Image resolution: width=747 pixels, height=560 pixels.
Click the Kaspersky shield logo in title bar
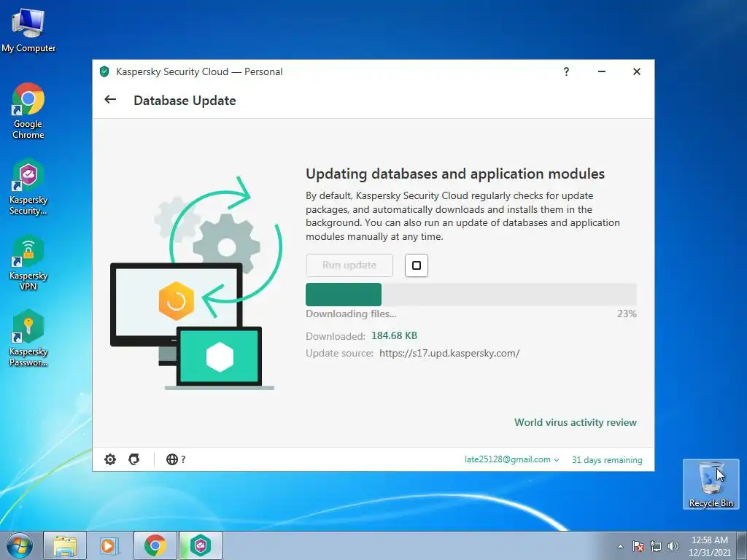click(x=104, y=72)
